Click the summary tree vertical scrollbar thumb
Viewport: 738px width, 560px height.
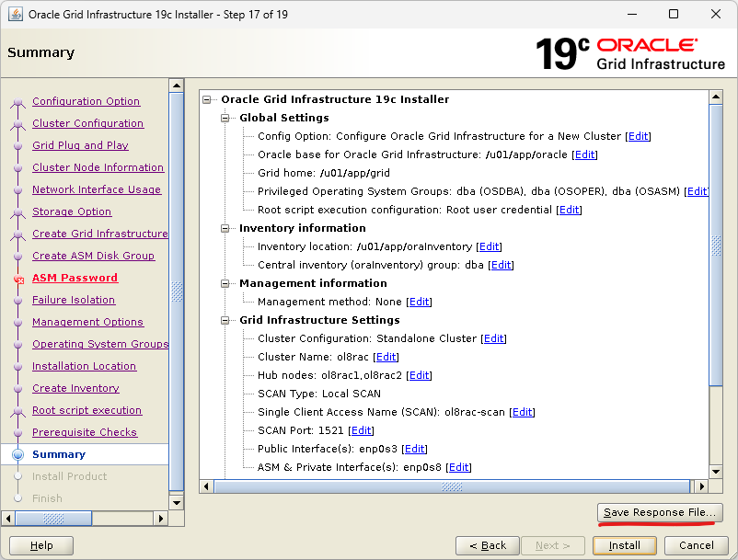pyautogui.click(x=716, y=245)
